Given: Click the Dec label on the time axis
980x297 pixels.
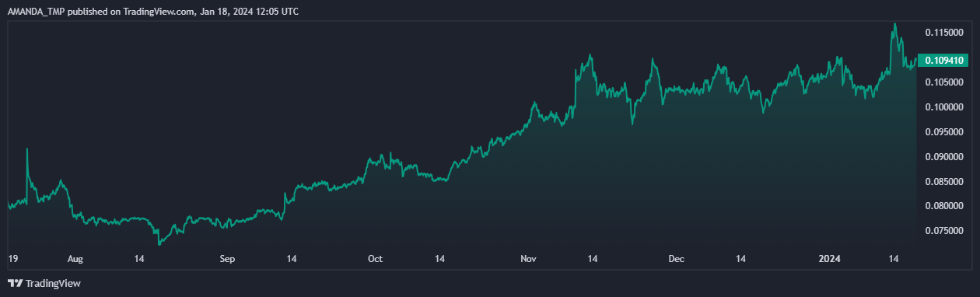Looking at the screenshot, I should coord(677,258).
